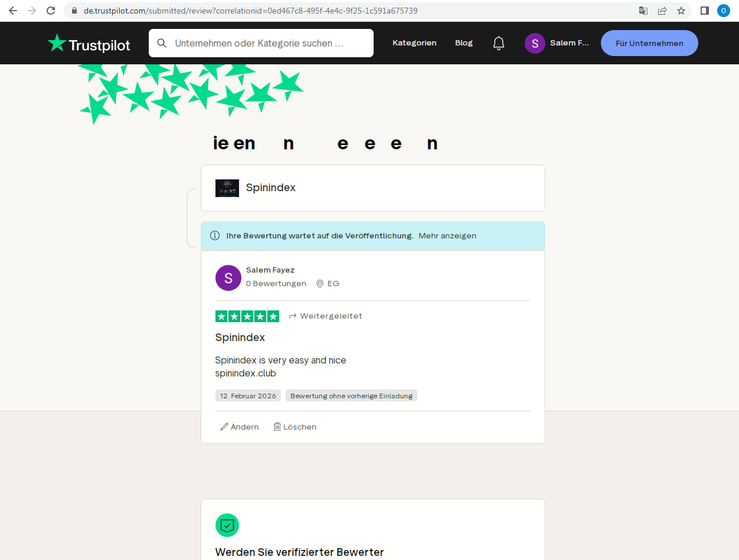Click the Spinindex company thumbnail
Viewport: 739px width, 560px height.
[x=227, y=188]
